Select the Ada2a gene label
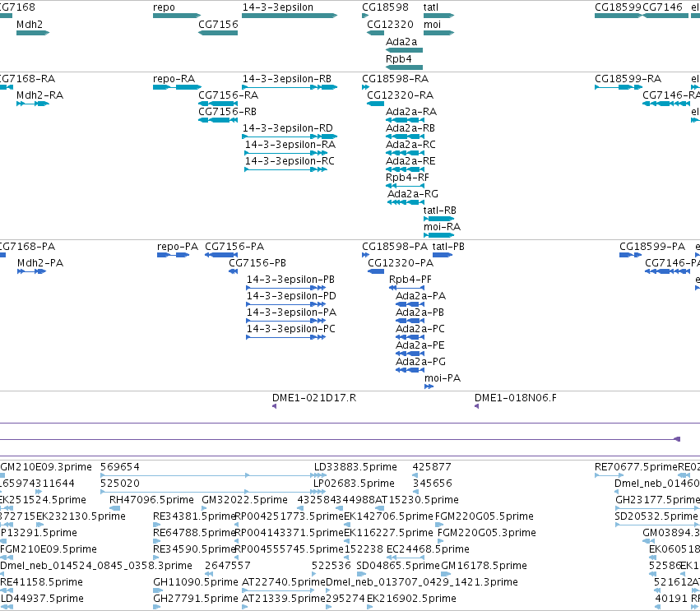The height and width of the screenshot is (611, 700). click(401, 42)
